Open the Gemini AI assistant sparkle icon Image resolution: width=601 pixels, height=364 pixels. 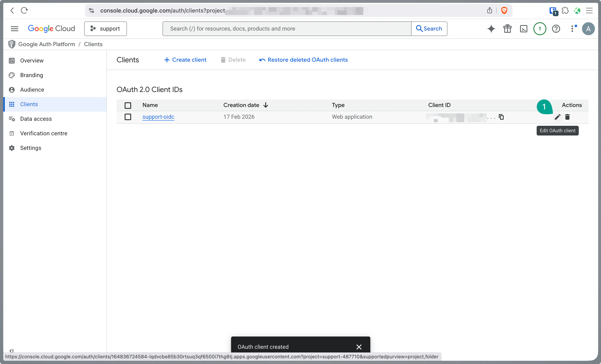point(491,29)
